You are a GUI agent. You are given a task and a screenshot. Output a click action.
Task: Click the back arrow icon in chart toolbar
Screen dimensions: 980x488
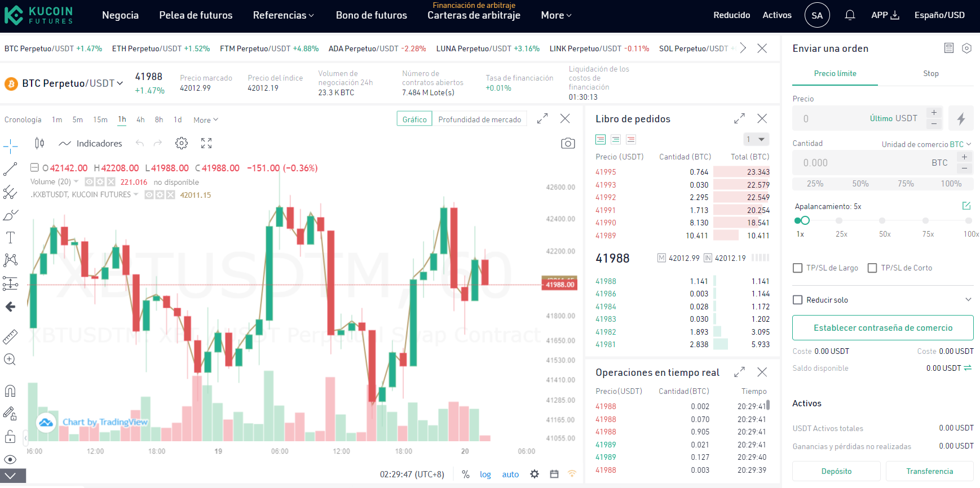coord(10,307)
